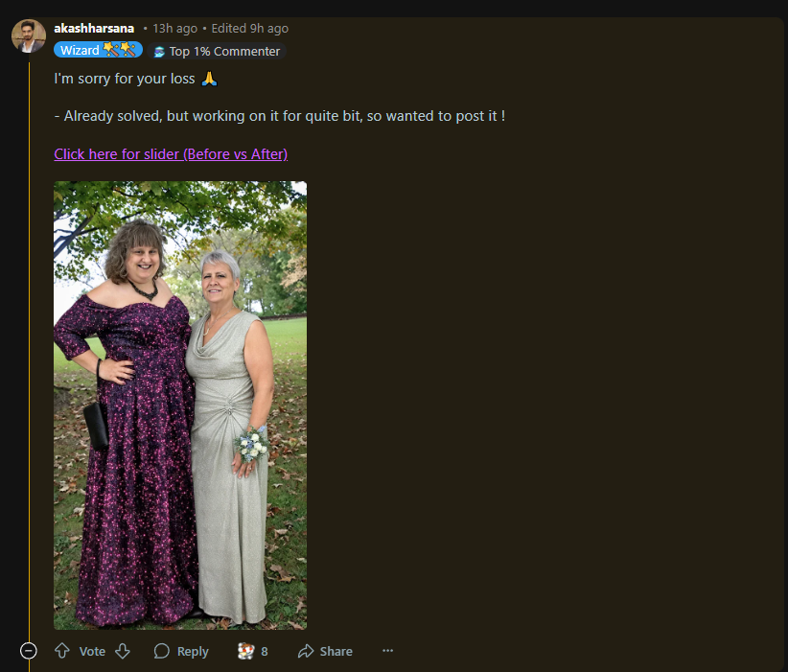Click the Share arrow icon

coord(306,651)
